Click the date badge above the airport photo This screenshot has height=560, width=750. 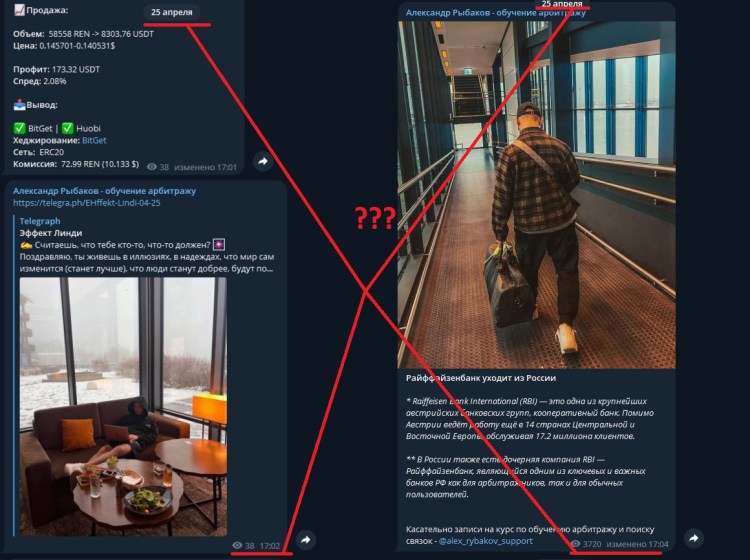coord(562,4)
